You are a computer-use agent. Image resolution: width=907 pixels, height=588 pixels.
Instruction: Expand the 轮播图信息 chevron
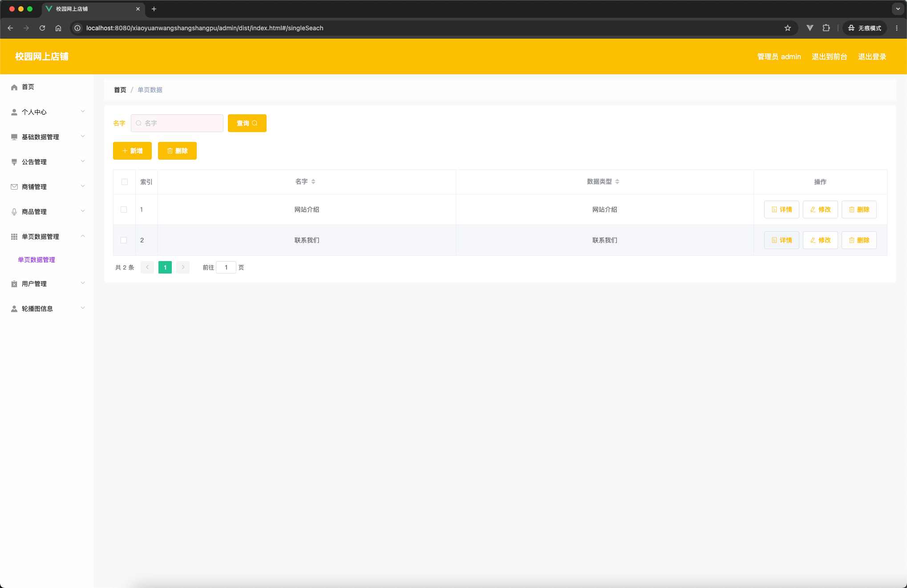83,308
